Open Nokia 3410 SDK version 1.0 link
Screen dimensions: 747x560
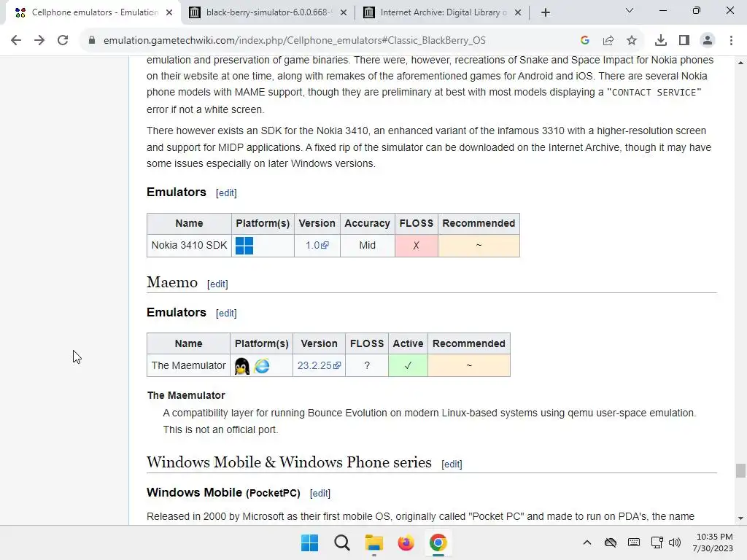(317, 245)
